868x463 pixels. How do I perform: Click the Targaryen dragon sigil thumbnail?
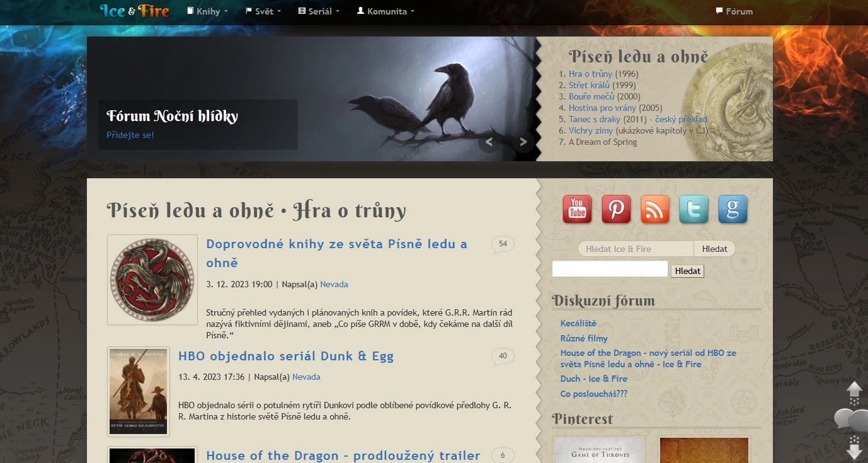pos(152,280)
